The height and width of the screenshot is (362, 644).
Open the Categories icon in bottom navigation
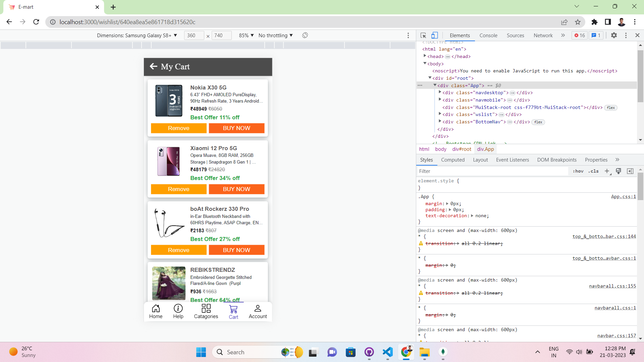(x=206, y=311)
